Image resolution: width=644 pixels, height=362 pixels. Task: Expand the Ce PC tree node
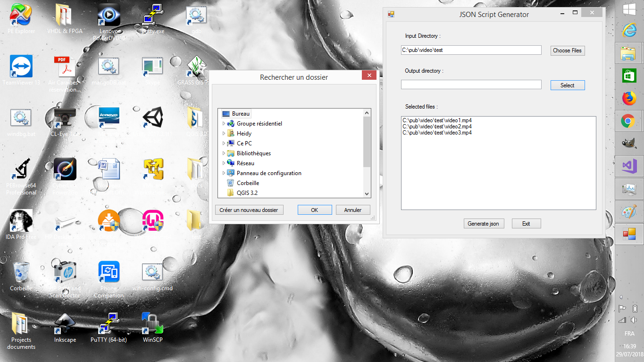click(x=224, y=143)
